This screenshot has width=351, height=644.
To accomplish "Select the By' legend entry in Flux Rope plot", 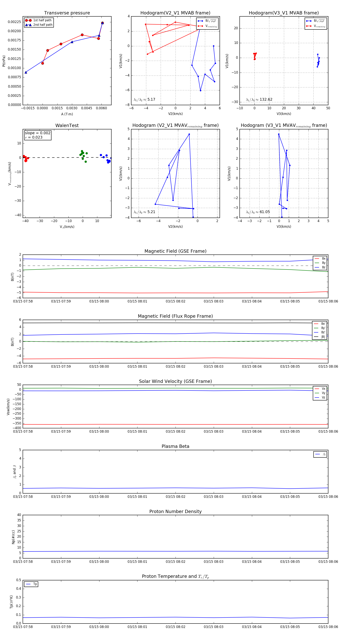I will 320,328.
